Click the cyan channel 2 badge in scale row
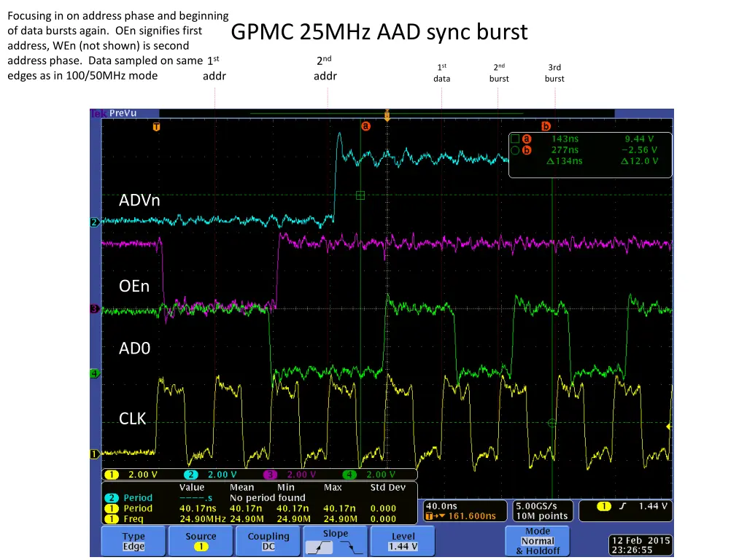The height and width of the screenshot is (560, 747). pyautogui.click(x=190, y=474)
